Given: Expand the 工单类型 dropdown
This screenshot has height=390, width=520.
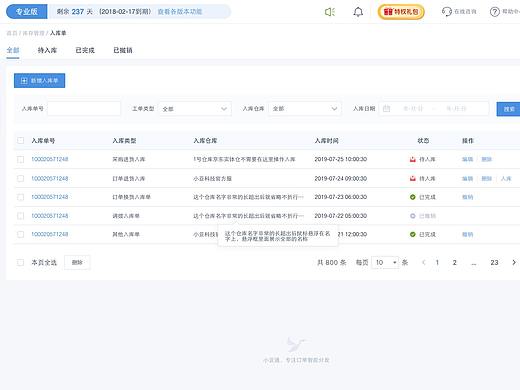Looking at the screenshot, I should click(x=195, y=109).
